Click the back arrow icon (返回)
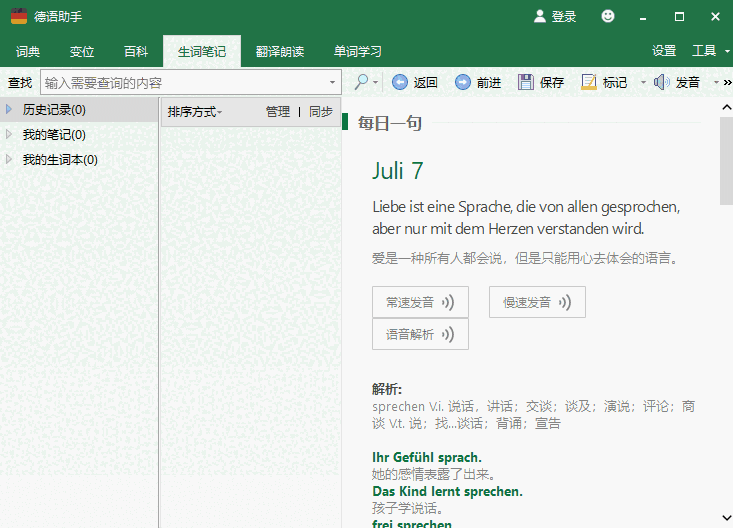The image size is (733, 528). [399, 82]
